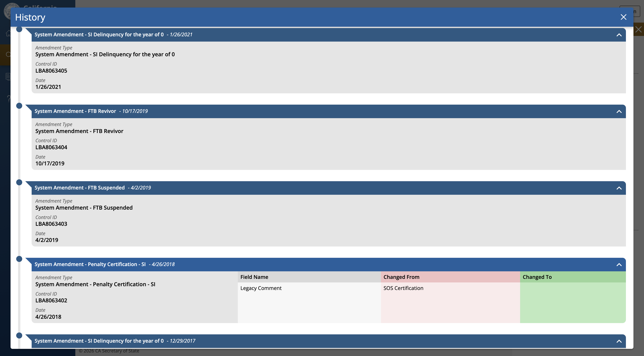Click the Field Name column header
Viewport: 644px width, 356px height.
click(x=309, y=277)
